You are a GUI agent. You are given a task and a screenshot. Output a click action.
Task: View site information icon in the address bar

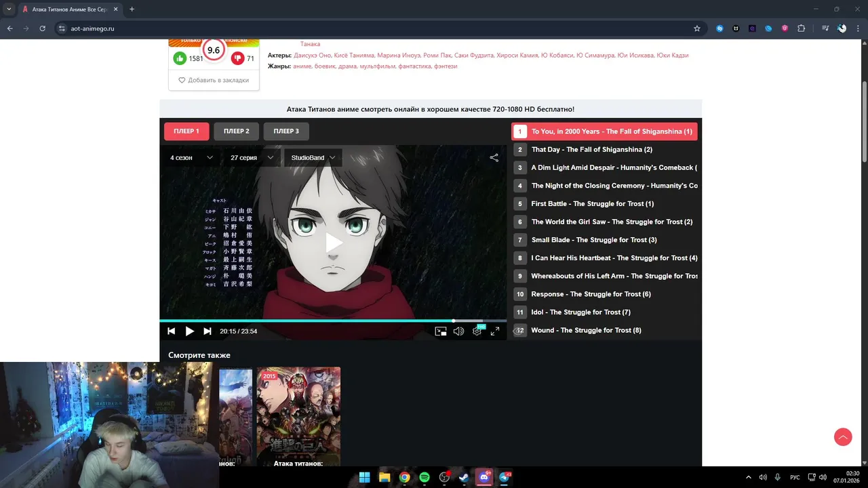[62, 28]
